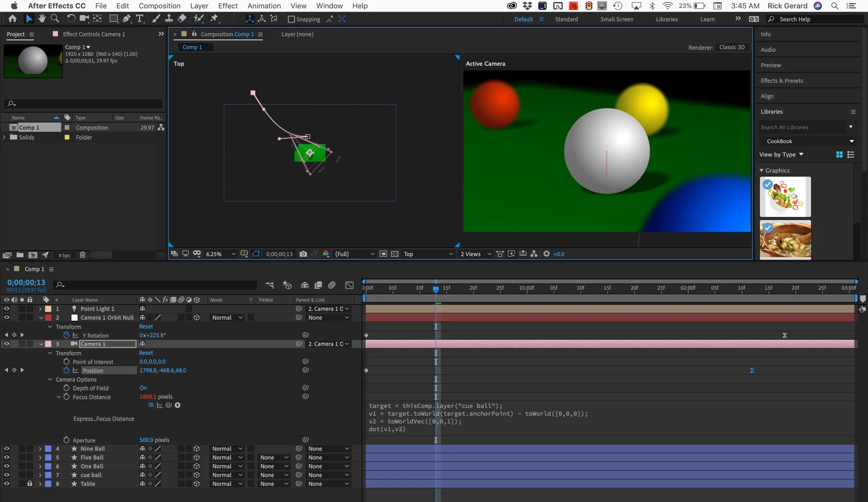Click Reset Exposure icon
The height and width of the screenshot is (502, 868).
[546, 254]
